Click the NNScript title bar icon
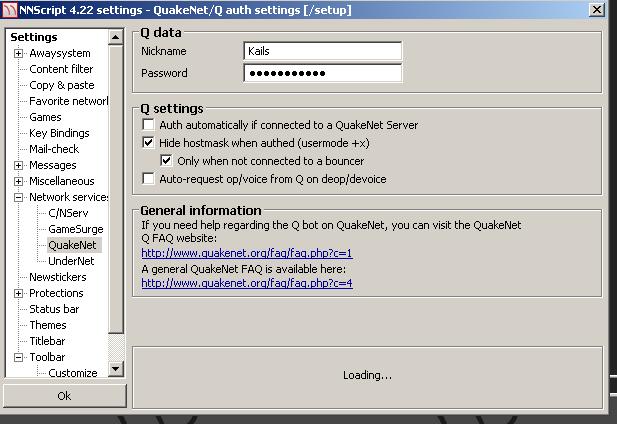 click(x=9, y=9)
